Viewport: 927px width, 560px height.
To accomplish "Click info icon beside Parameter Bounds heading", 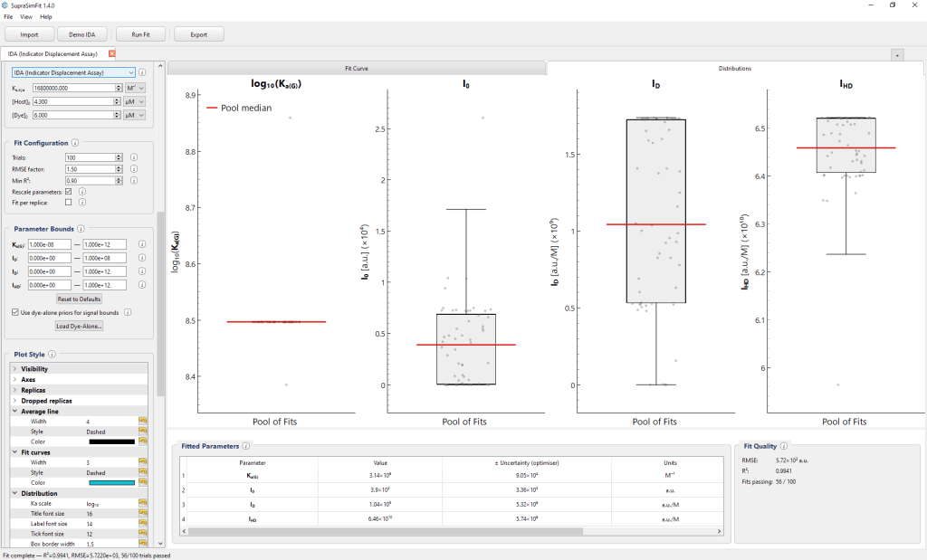I will point(81,229).
